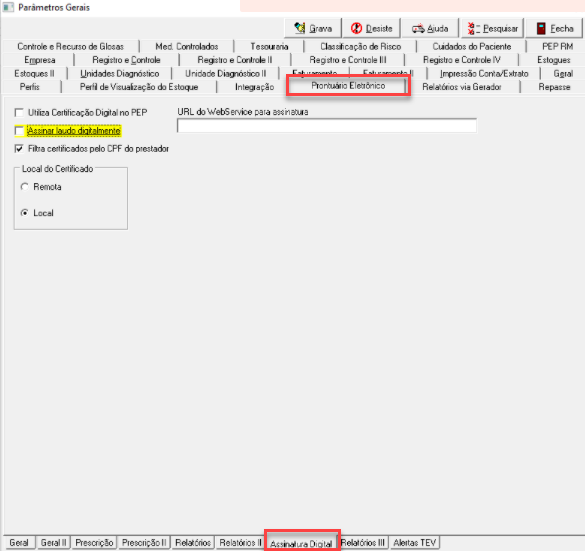Open Relatórios via Gerador tab
The height and width of the screenshot is (551, 585).
pos(462,87)
